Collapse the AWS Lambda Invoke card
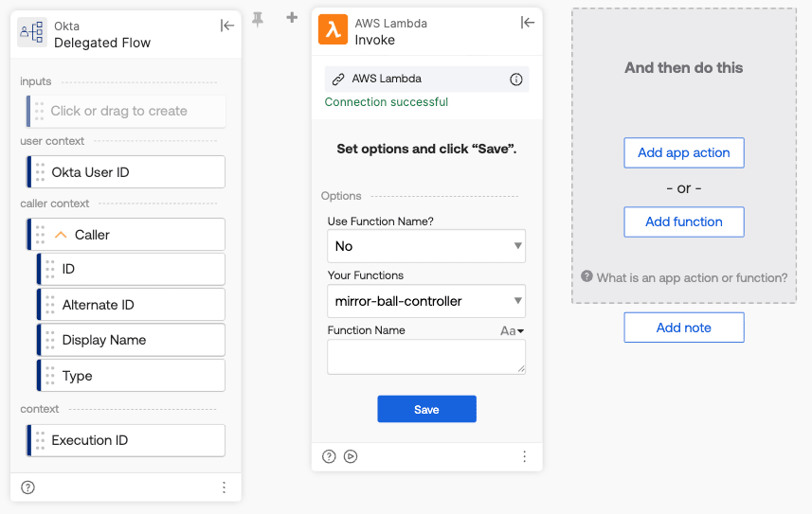This screenshot has height=514, width=812. click(527, 23)
